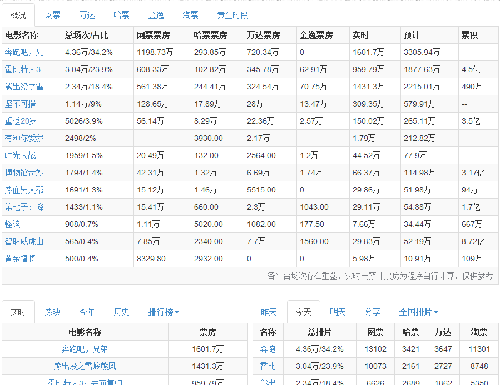Open the 奔跑吧, 兄弟 link in lower table
This screenshot has width=500, height=385.
pos(85,349)
